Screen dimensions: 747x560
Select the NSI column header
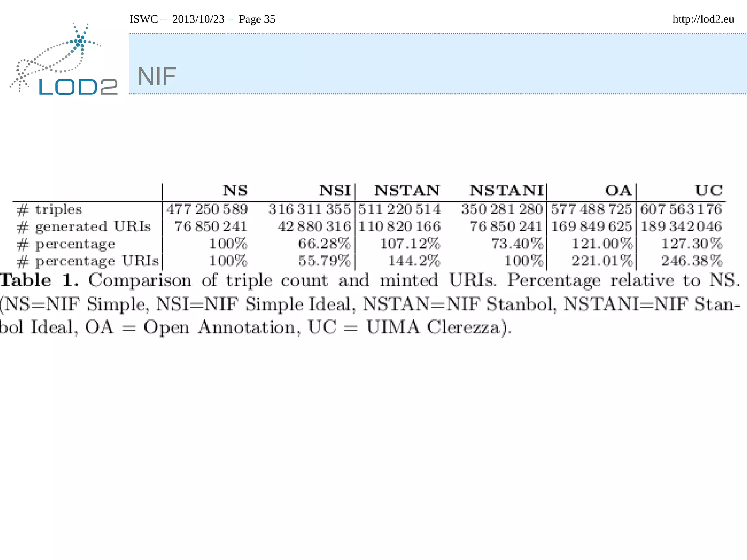[334, 191]
